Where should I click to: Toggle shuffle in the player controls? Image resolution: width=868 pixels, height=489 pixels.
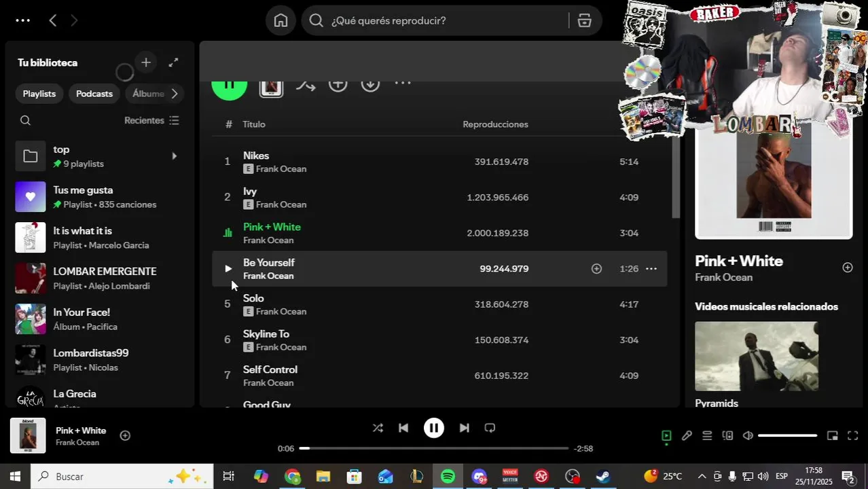tap(378, 428)
